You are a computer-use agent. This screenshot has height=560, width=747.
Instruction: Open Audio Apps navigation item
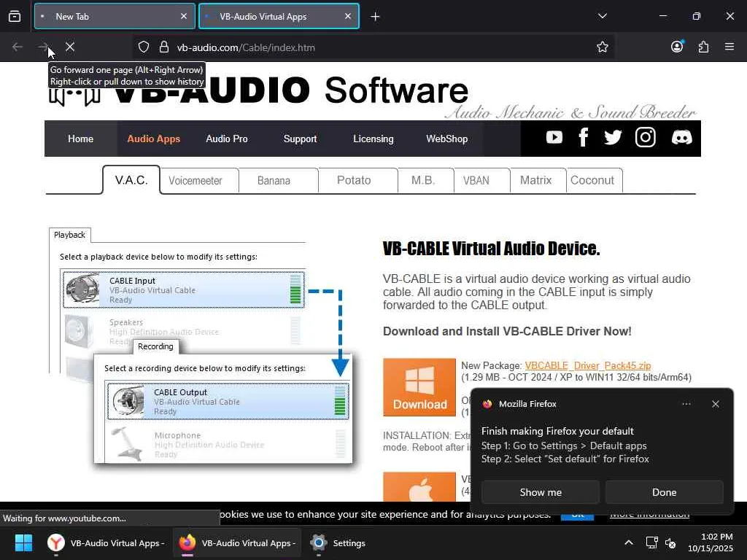pyautogui.click(x=153, y=139)
